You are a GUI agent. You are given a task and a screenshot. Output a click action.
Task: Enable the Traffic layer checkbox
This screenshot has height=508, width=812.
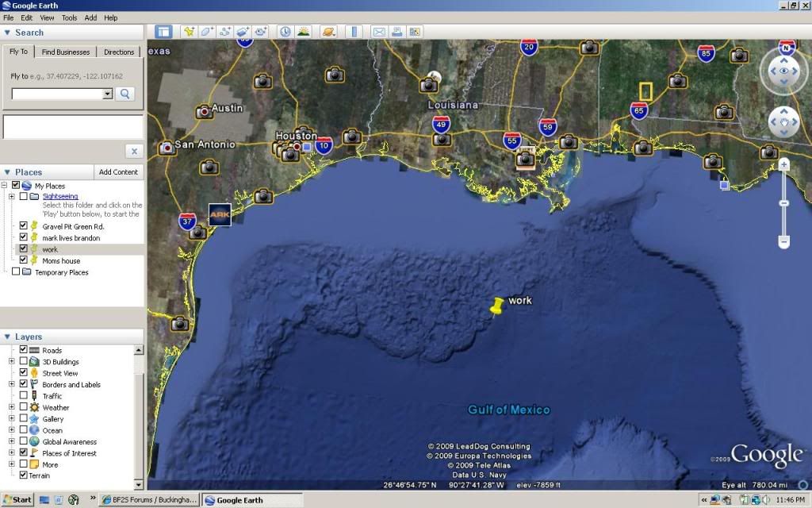click(23, 395)
